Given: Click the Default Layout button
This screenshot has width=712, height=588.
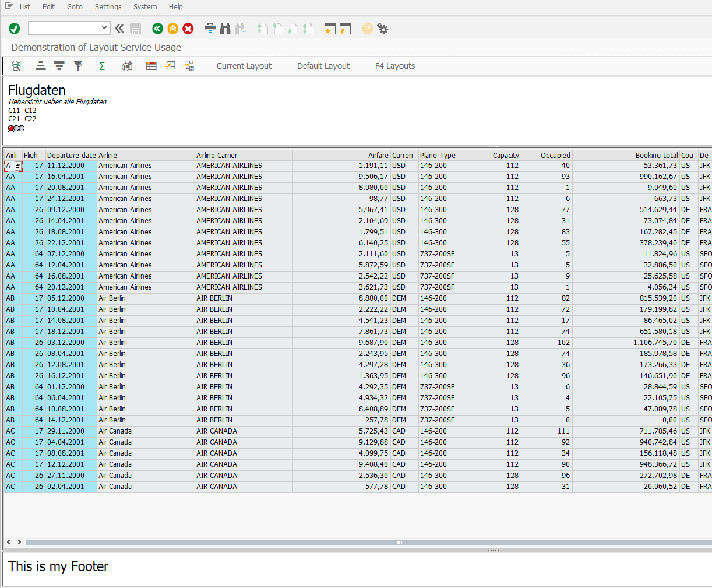Looking at the screenshot, I should pyautogui.click(x=323, y=66).
